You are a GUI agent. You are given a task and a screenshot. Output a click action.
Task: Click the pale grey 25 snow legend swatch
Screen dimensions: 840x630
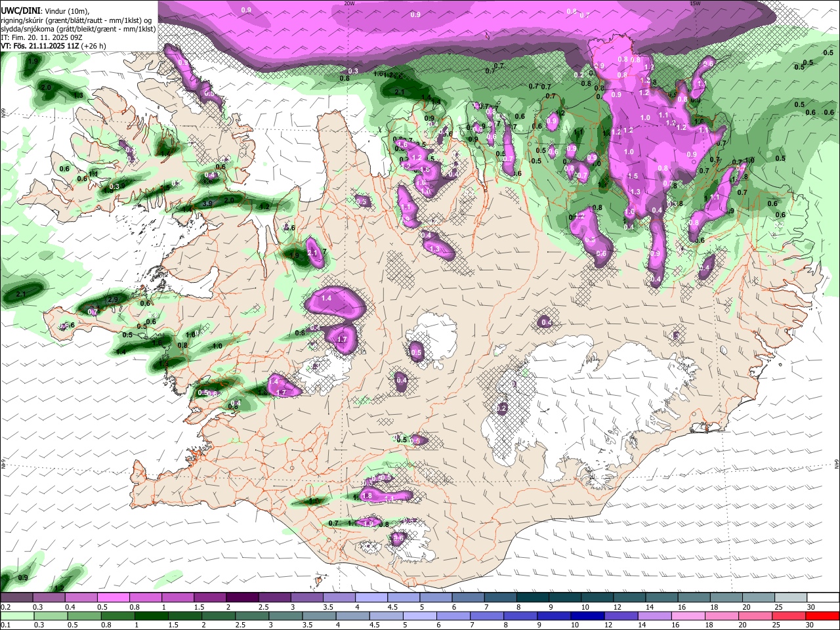click(791, 597)
